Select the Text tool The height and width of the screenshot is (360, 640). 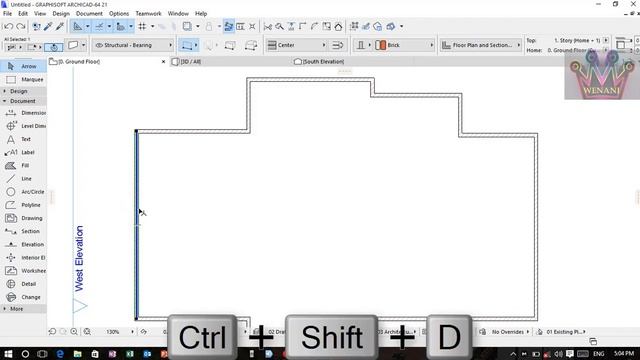[24, 139]
